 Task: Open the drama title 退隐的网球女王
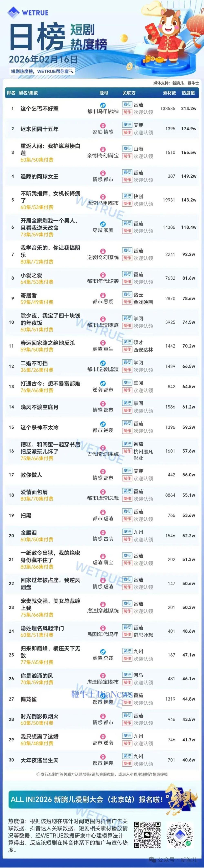click(40, 176)
